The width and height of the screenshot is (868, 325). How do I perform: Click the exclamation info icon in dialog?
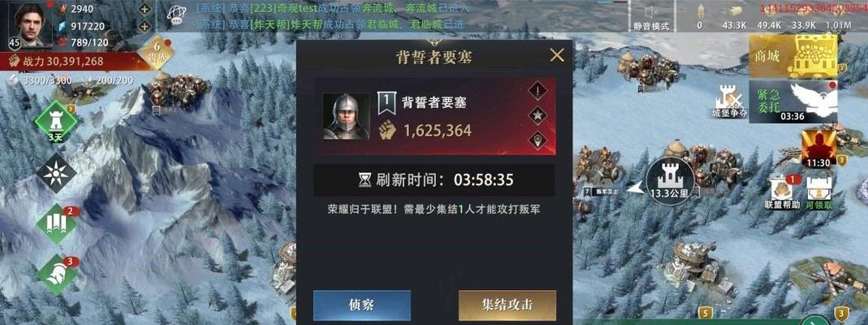pos(538,89)
